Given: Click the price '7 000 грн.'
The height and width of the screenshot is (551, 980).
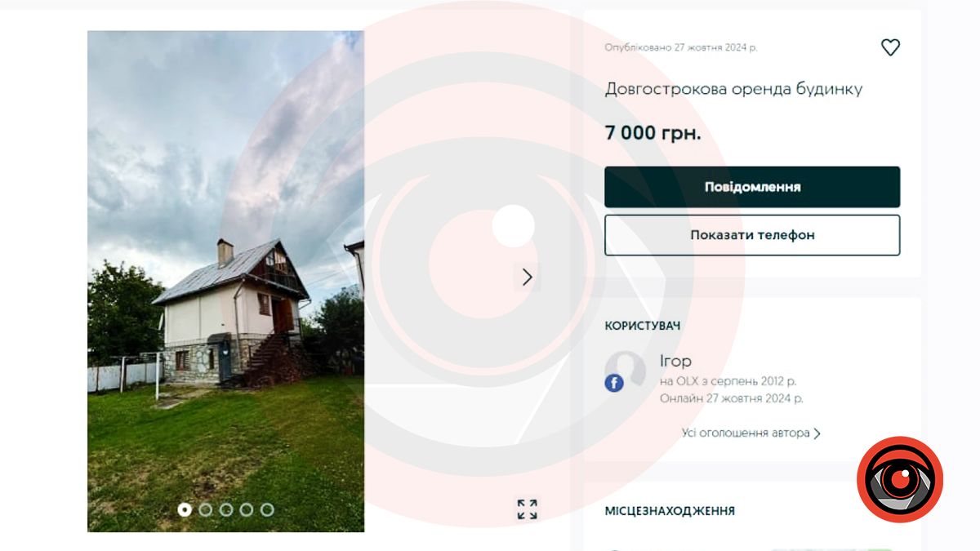Looking at the screenshot, I should (x=653, y=133).
